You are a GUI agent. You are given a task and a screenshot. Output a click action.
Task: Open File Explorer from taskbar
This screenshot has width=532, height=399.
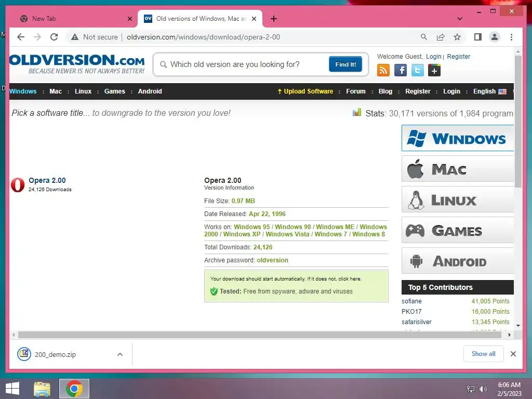(x=42, y=389)
